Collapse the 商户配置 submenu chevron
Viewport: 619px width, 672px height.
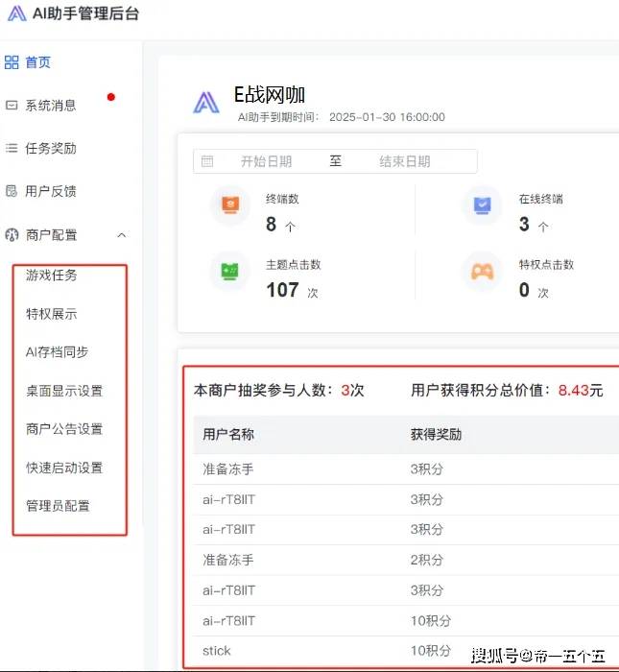(121, 235)
